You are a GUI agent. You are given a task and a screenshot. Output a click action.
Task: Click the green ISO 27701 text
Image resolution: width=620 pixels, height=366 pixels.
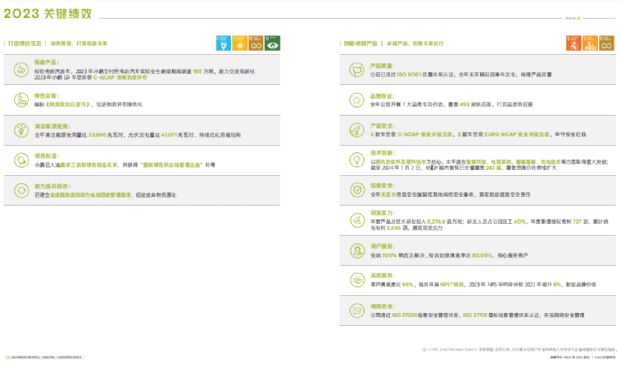click(475, 315)
